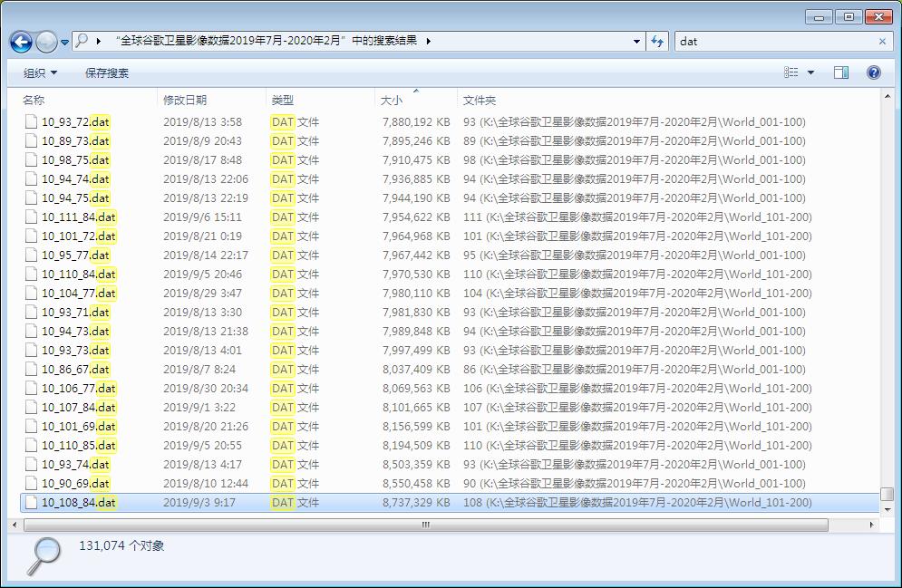Image resolution: width=902 pixels, height=588 pixels.
Task: Click the file icon of 10_93_72.dat
Action: tap(31, 121)
